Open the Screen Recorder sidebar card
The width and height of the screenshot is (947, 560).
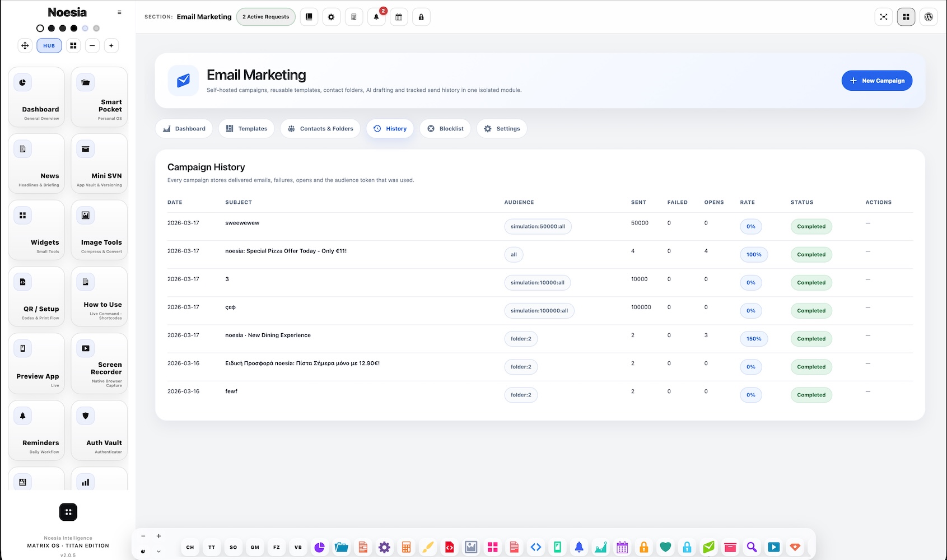pos(99,363)
